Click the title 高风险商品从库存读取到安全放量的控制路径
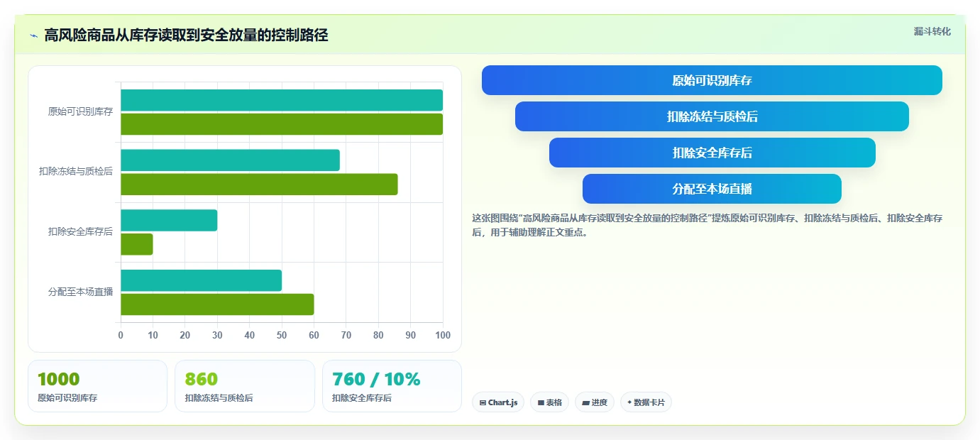This screenshot has width=980, height=440. pyautogui.click(x=186, y=35)
